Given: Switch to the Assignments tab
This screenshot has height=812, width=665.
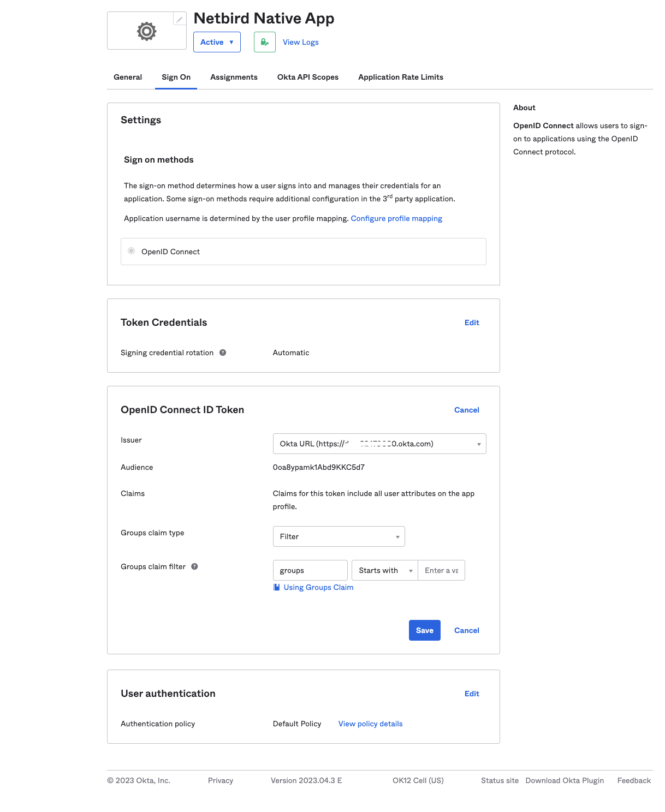Looking at the screenshot, I should 233,77.
